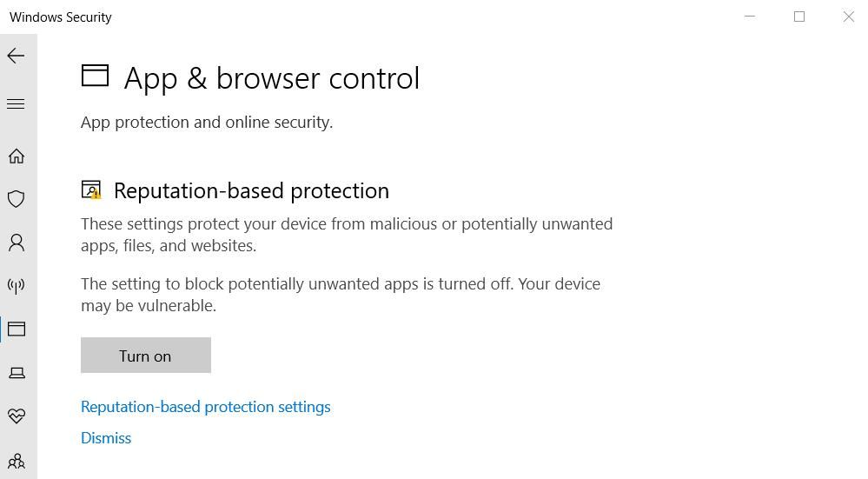
Task: Open the Home section
Action: pos(16,156)
